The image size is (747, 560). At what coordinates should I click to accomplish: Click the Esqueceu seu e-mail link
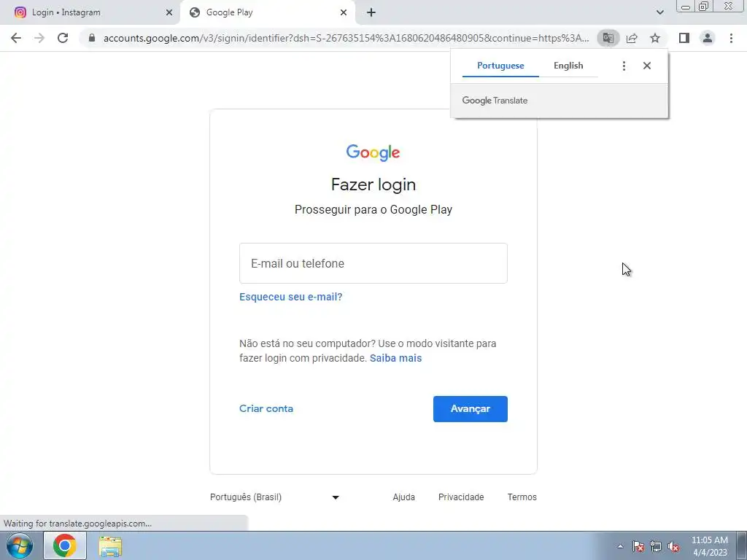[290, 297]
